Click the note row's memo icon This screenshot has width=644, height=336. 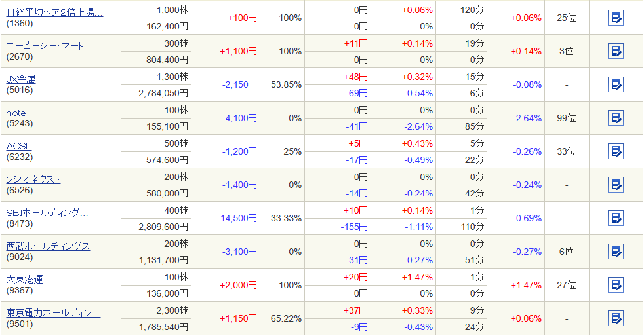[x=615, y=118]
